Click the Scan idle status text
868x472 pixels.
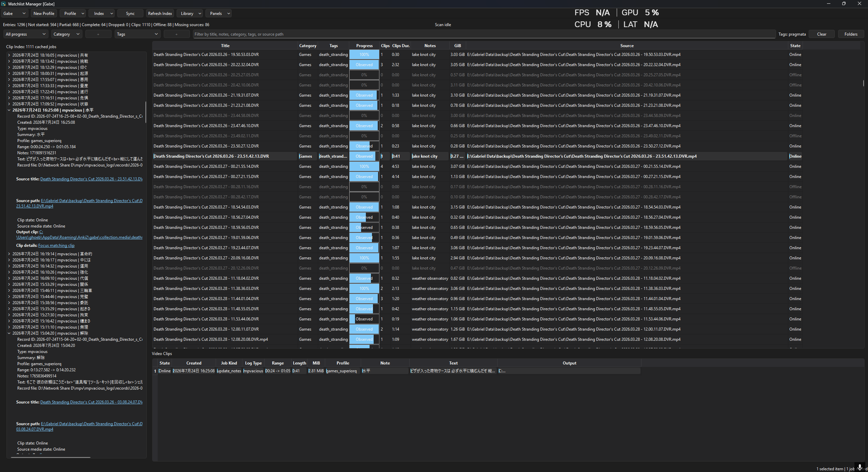point(443,25)
